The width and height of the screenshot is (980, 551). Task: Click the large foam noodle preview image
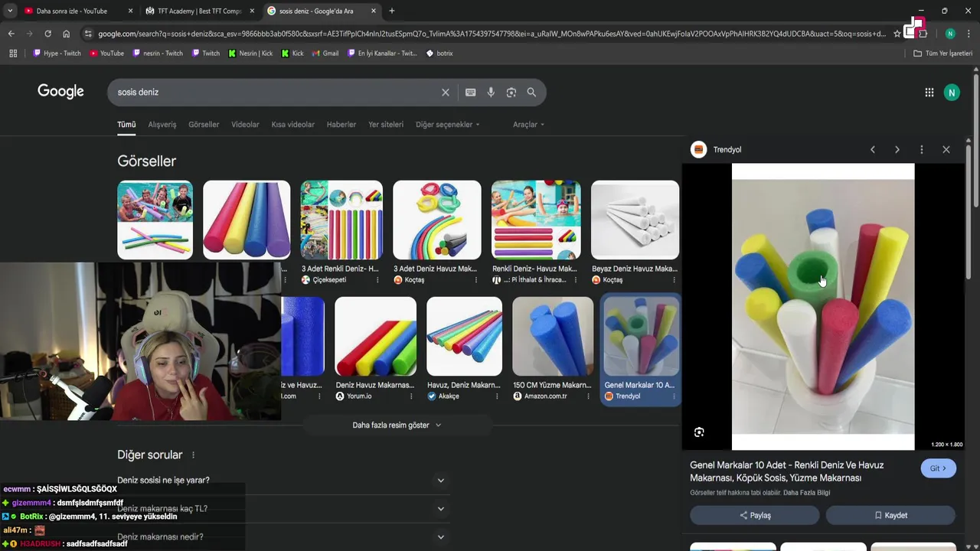point(823,307)
